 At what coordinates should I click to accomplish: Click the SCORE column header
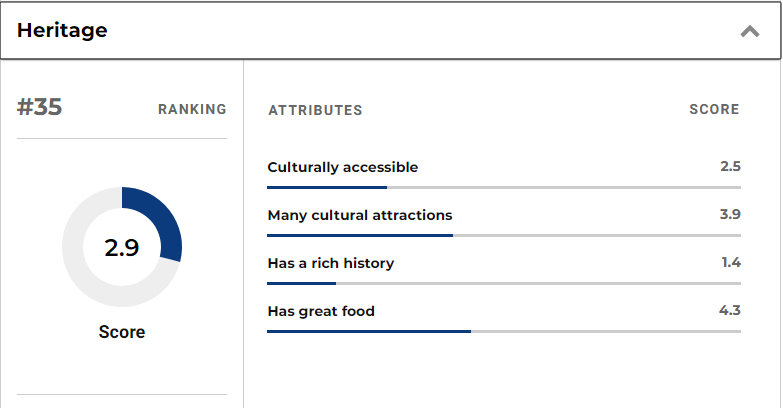714,109
